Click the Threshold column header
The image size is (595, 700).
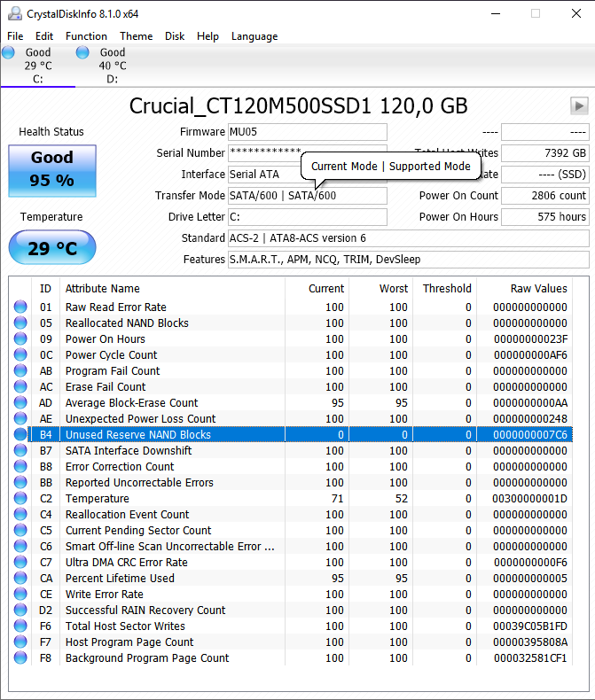(x=447, y=289)
